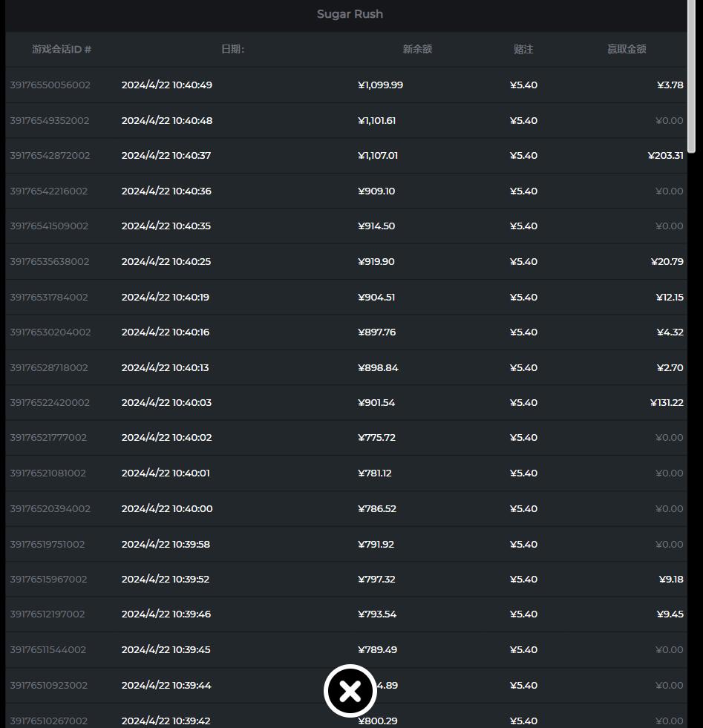The height and width of the screenshot is (728, 703).
Task: Select session ID 39176530204002
Action: click(x=50, y=332)
